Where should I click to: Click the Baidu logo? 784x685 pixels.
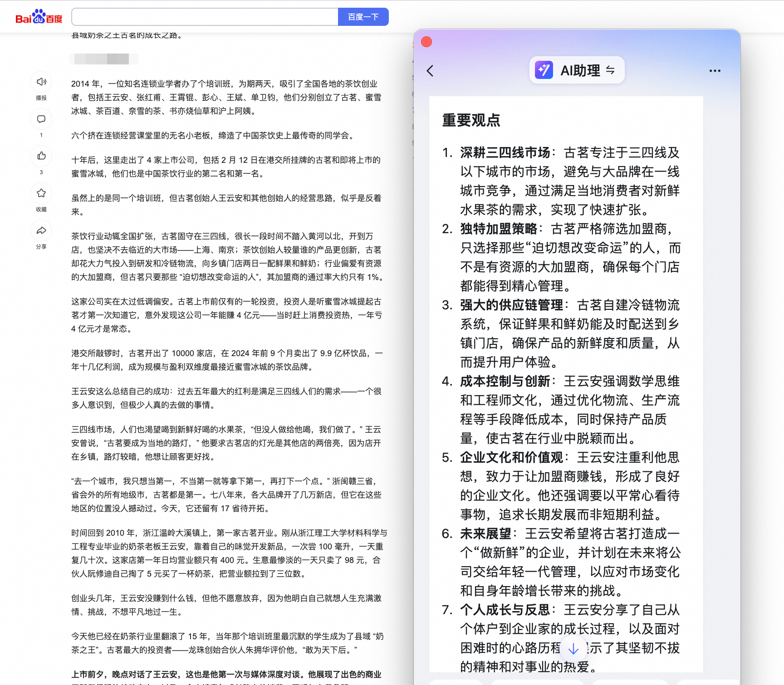click(39, 17)
